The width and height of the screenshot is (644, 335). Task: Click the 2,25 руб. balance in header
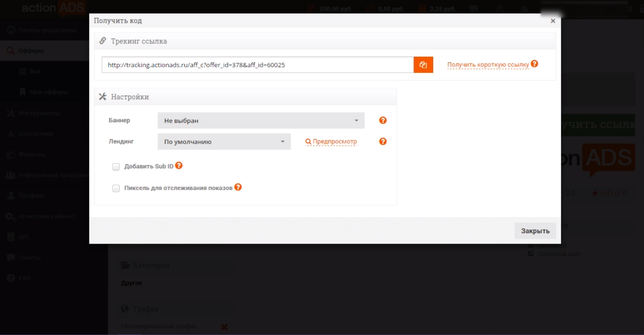tap(437, 9)
